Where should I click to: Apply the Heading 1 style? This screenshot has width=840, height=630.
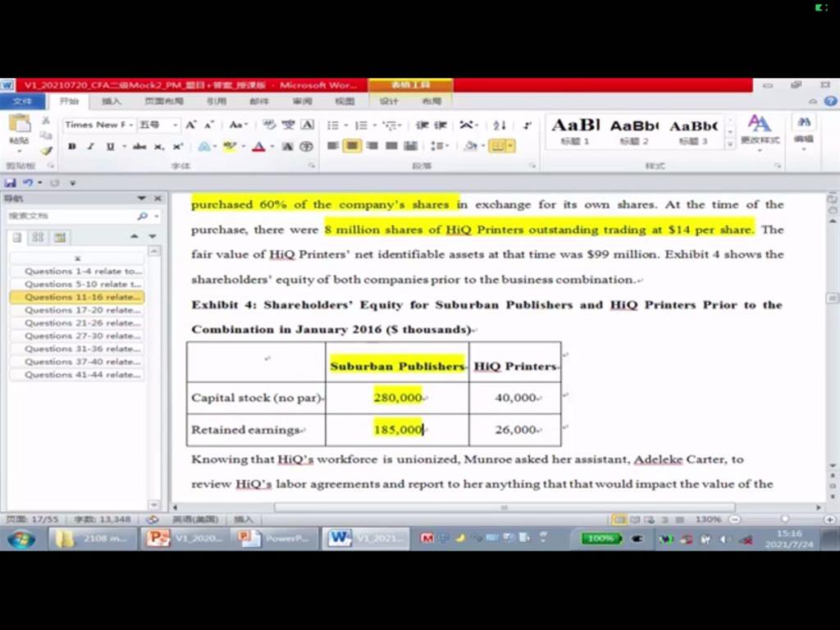coord(575,130)
